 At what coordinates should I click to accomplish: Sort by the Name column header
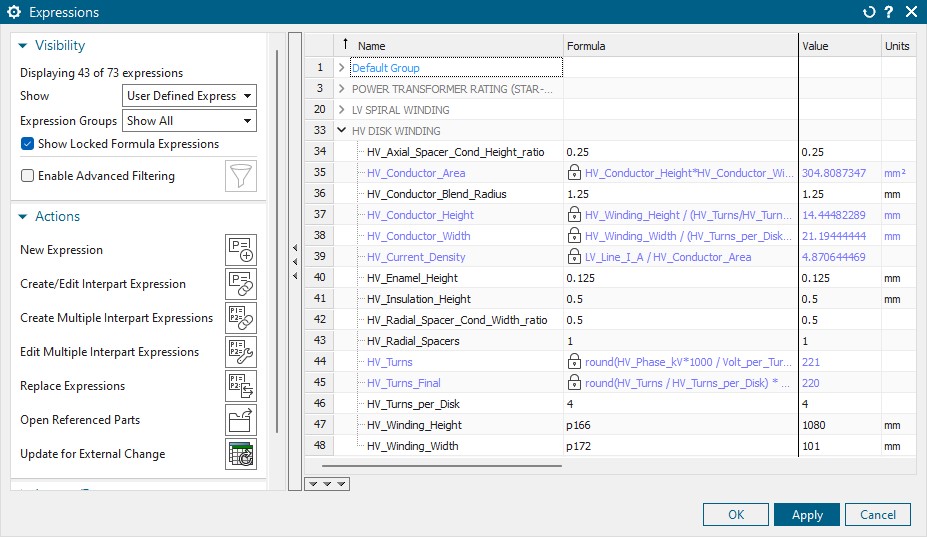[x=371, y=46]
